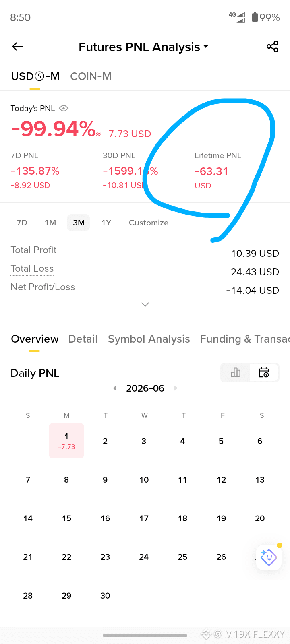Tap the Net Profit/Loss label
Image resolution: width=290 pixels, height=644 pixels.
[43, 287]
